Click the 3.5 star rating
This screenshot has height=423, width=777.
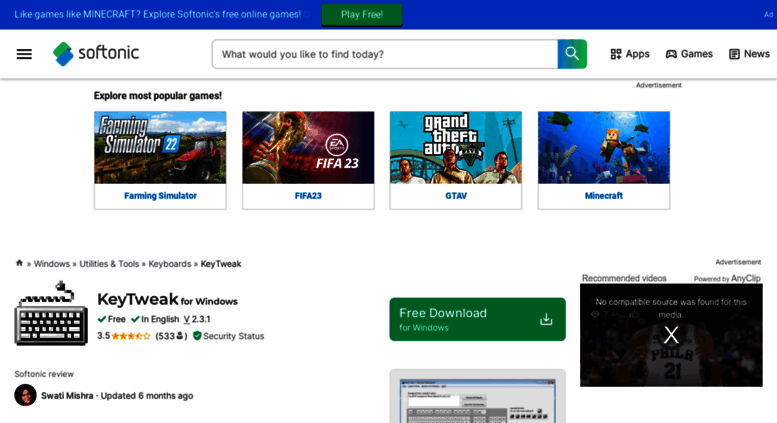tap(124, 336)
